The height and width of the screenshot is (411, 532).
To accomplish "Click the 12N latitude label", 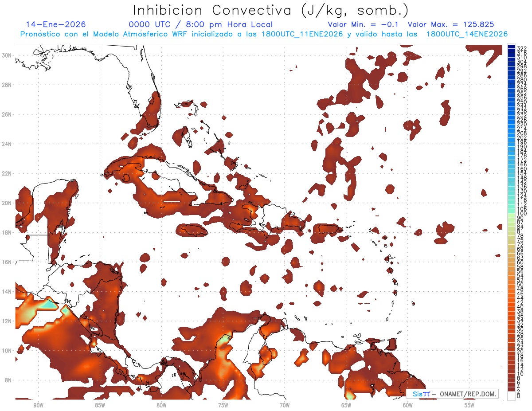I will click(x=7, y=321).
